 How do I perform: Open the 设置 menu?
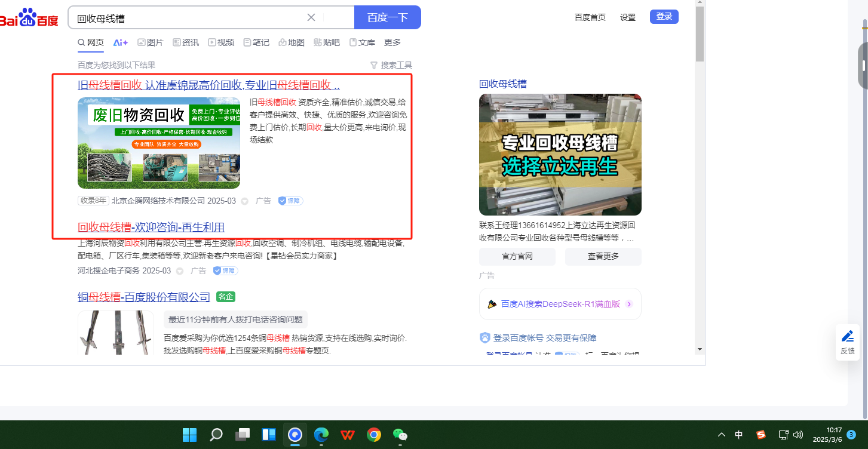pos(628,17)
